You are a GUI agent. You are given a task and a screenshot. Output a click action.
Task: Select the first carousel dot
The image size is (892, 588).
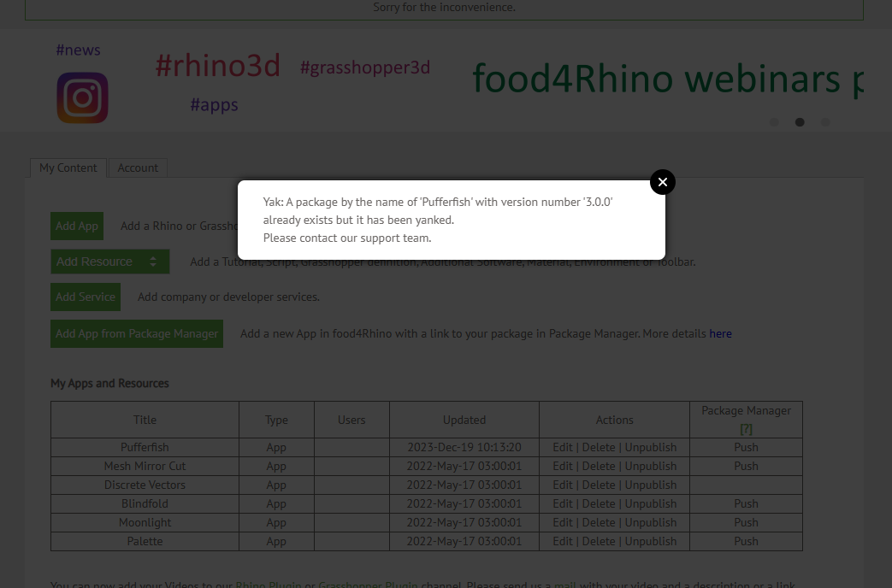[774, 122]
